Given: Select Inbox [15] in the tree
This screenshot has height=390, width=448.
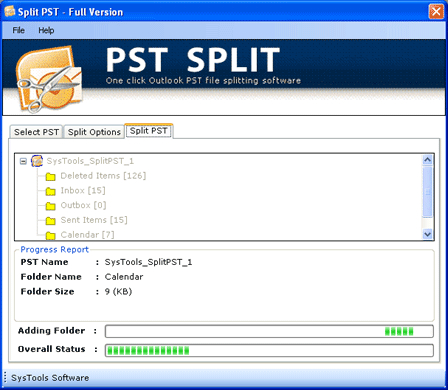Looking at the screenshot, I should coord(83,190).
